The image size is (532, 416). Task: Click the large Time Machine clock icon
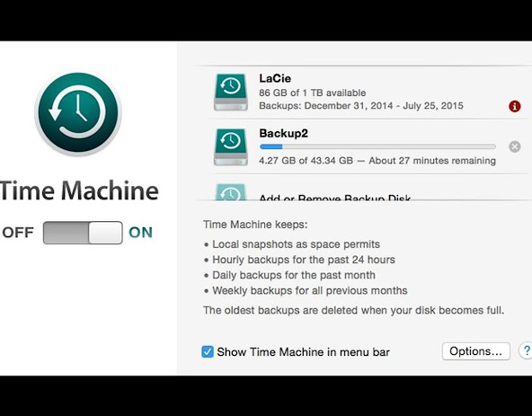[x=78, y=113]
